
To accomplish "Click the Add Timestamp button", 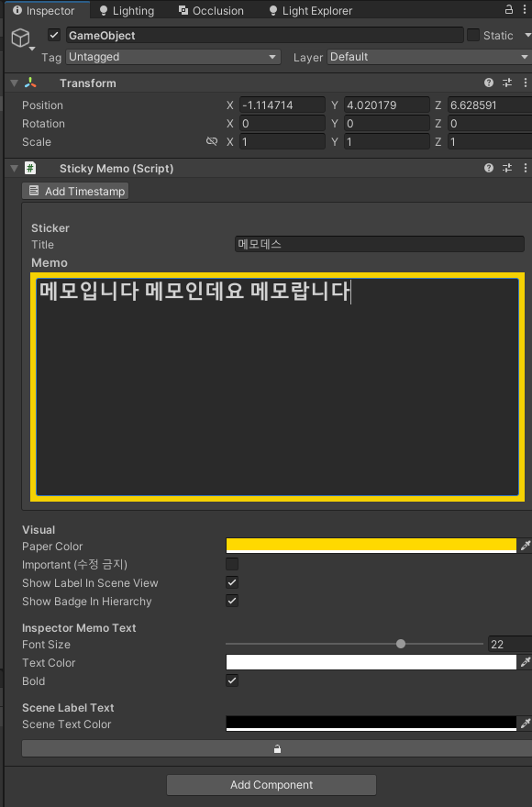I will 75,191.
